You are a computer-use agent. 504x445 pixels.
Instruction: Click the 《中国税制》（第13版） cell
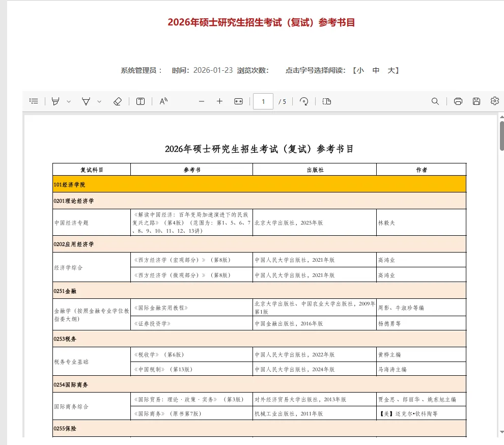pyautogui.click(x=191, y=369)
